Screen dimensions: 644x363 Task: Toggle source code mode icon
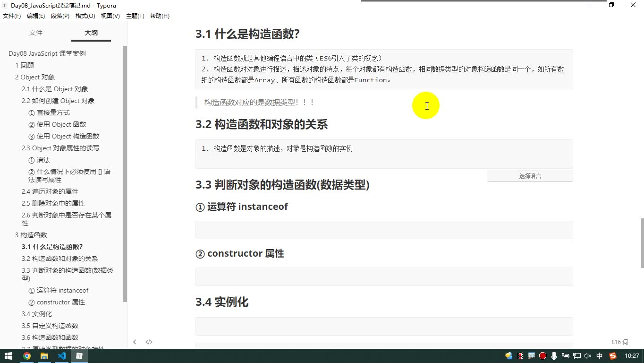[149, 342]
